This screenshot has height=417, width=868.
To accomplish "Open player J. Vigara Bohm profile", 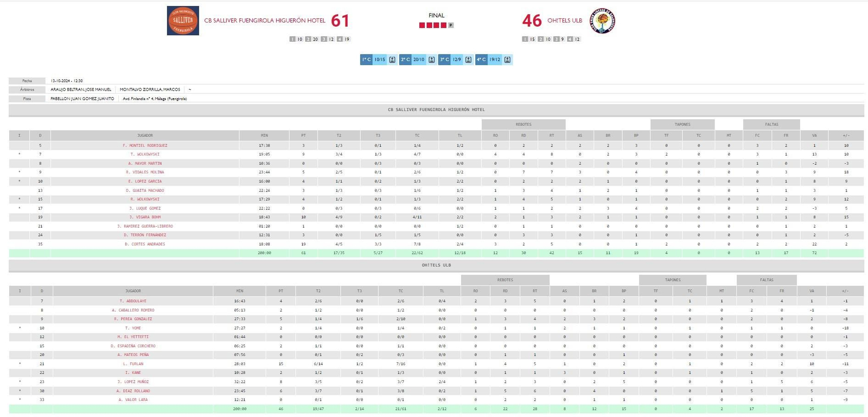I will [x=145, y=217].
